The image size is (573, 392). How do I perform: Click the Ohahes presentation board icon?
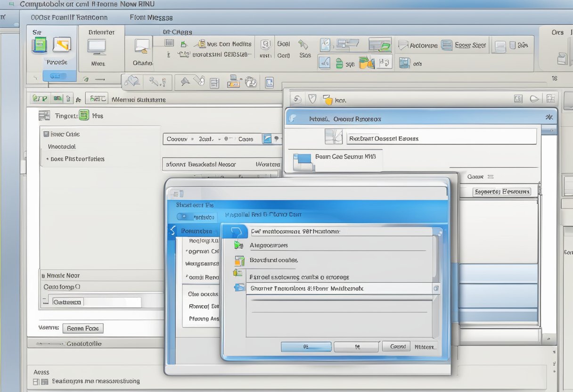[x=142, y=46]
